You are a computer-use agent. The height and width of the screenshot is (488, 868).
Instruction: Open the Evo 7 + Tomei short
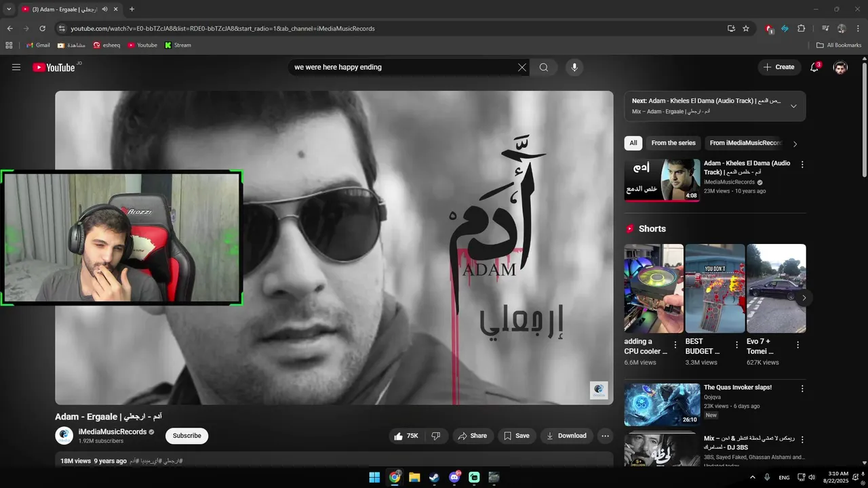[776, 288]
